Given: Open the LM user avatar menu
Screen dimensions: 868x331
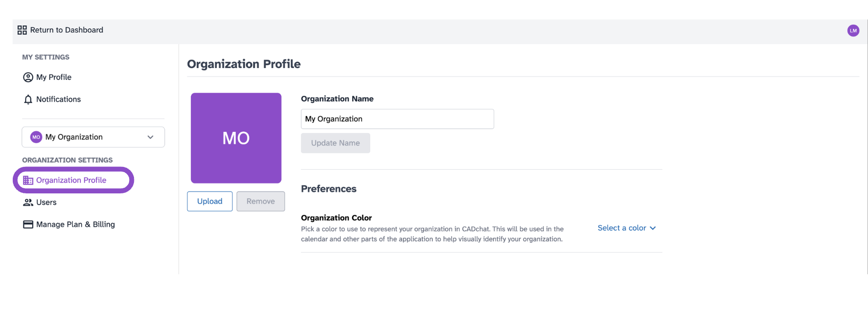Looking at the screenshot, I should coord(853,31).
